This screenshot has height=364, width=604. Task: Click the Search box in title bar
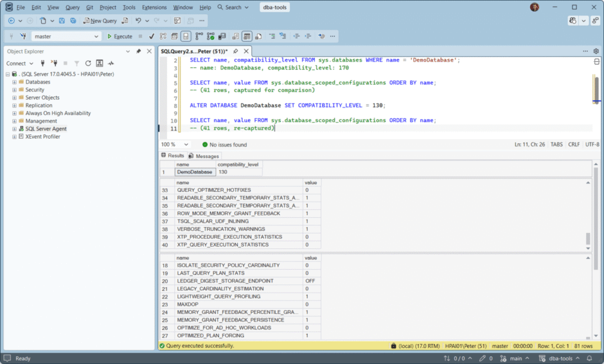point(233,7)
